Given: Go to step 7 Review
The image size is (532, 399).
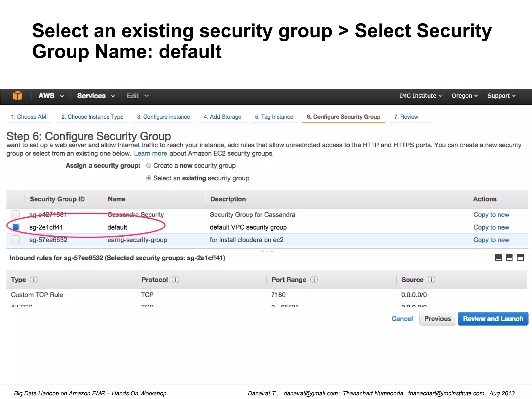Looking at the screenshot, I should point(406,117).
